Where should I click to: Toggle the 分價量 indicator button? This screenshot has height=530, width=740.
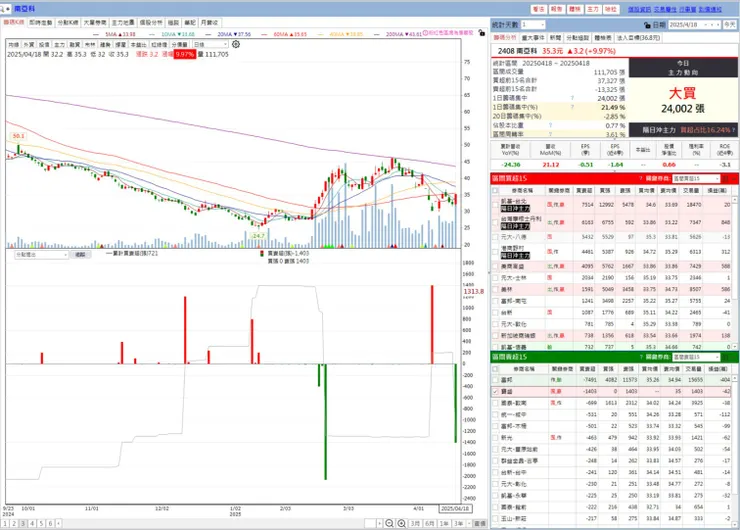point(179,44)
